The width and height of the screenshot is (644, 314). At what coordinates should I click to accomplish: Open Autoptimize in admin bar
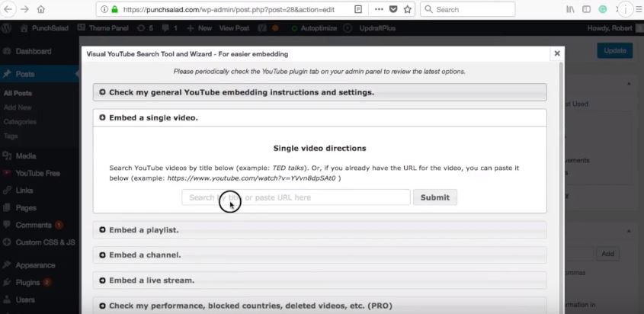pos(314,28)
